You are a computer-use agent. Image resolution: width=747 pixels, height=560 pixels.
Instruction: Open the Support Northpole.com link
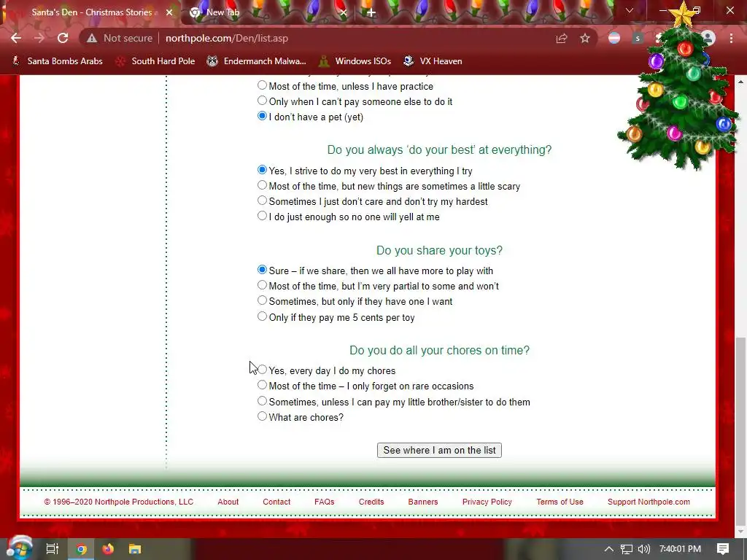[x=649, y=502]
